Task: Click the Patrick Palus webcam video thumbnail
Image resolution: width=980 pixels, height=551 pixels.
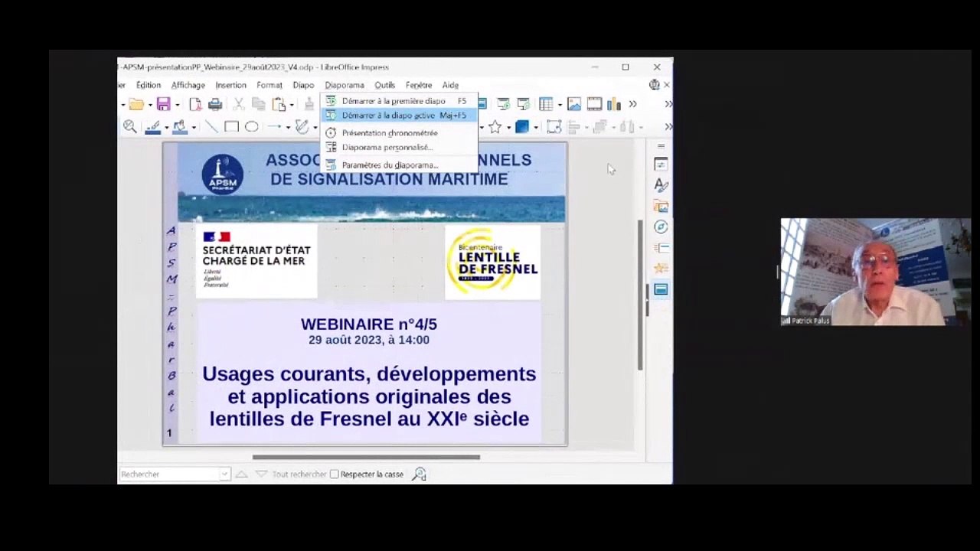Action: 875,272
